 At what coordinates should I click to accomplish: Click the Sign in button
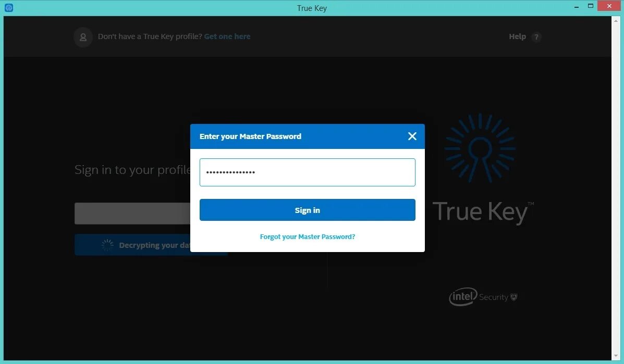307,210
